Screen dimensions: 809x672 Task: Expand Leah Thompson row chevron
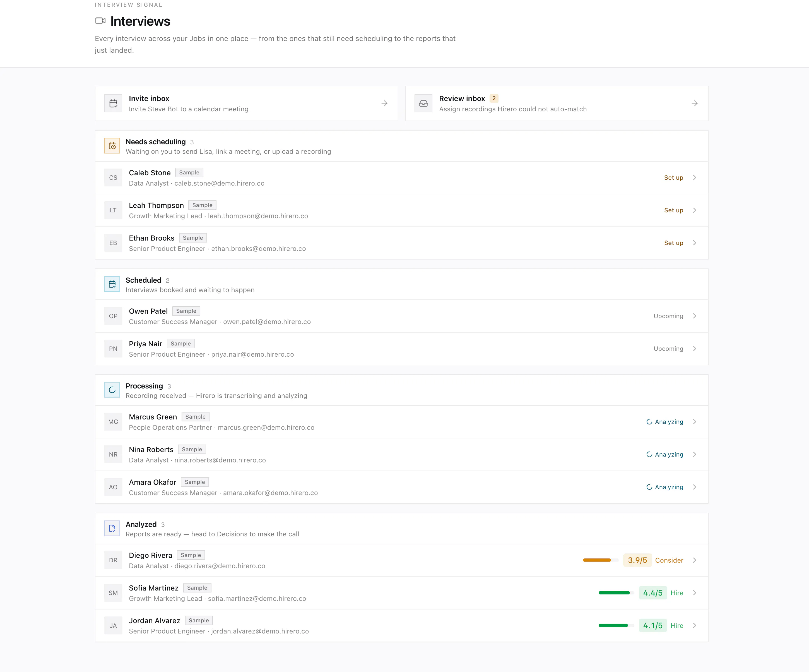[x=695, y=210]
